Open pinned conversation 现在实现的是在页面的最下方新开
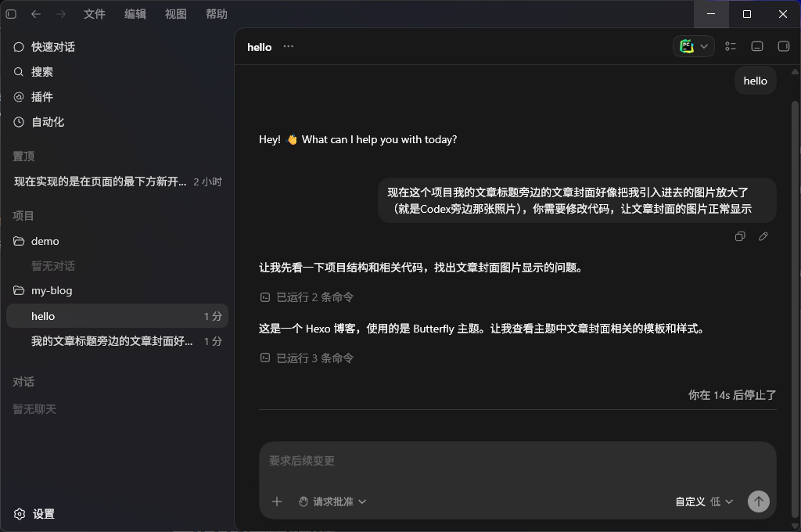 [x=117, y=182]
